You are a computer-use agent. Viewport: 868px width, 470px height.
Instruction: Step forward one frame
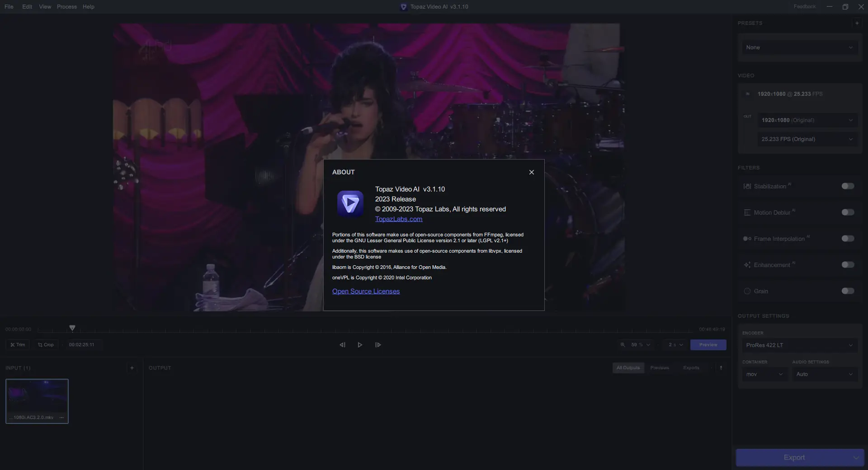tap(378, 345)
